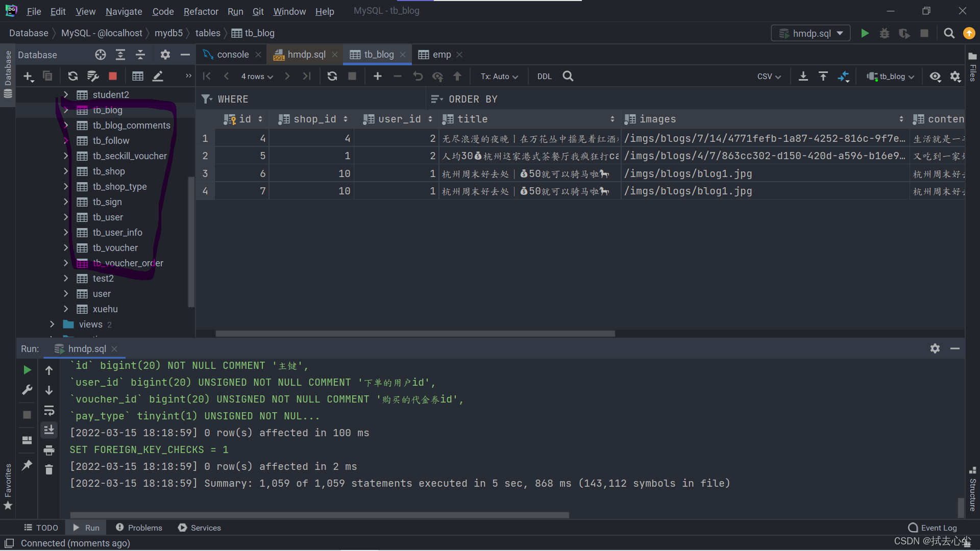The height and width of the screenshot is (551, 980).
Task: Toggle soft-wrap in Run output
Action: [49, 411]
